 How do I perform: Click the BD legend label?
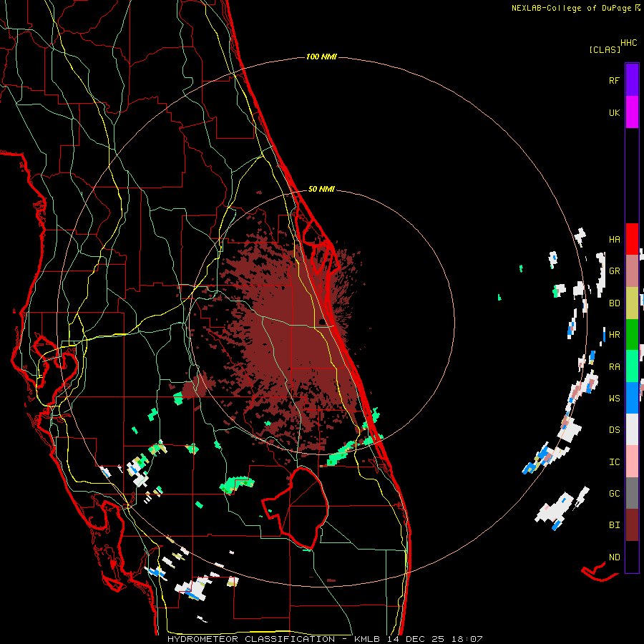click(x=614, y=303)
